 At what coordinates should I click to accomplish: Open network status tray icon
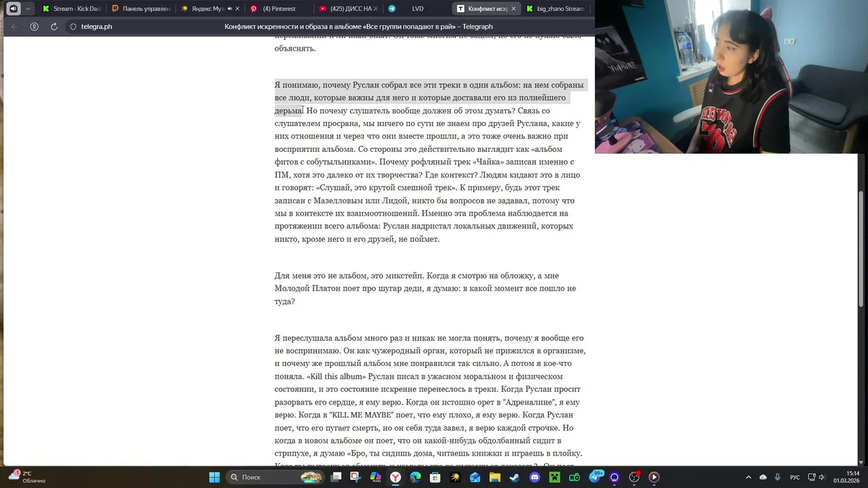point(812,477)
